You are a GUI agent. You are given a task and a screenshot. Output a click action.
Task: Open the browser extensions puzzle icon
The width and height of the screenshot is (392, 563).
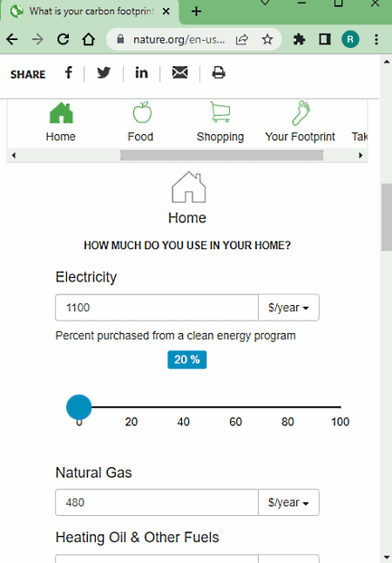coord(299,39)
